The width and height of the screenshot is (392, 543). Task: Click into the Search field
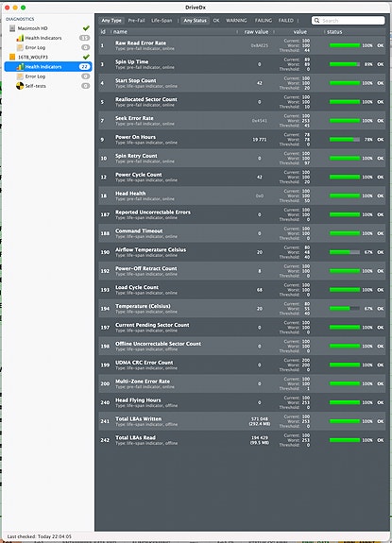pyautogui.click(x=348, y=21)
